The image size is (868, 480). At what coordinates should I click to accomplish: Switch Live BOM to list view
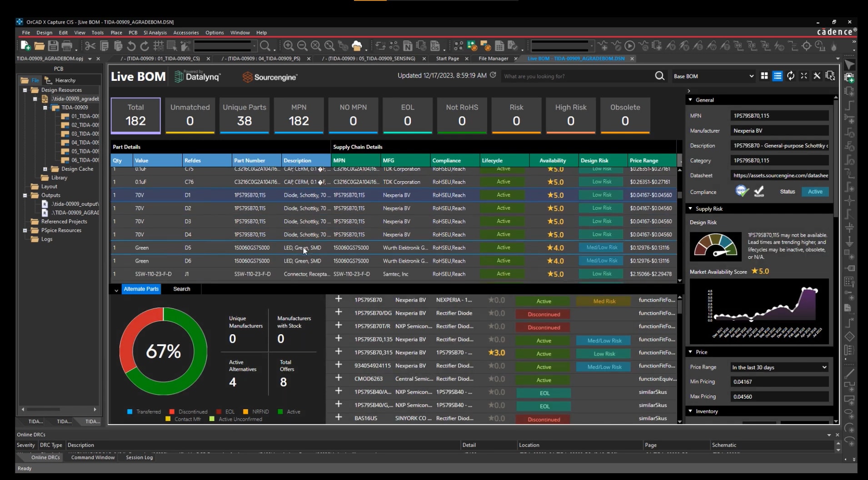click(778, 76)
